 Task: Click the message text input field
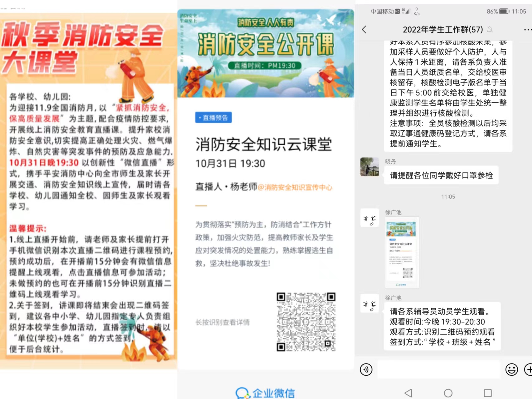[x=438, y=369]
